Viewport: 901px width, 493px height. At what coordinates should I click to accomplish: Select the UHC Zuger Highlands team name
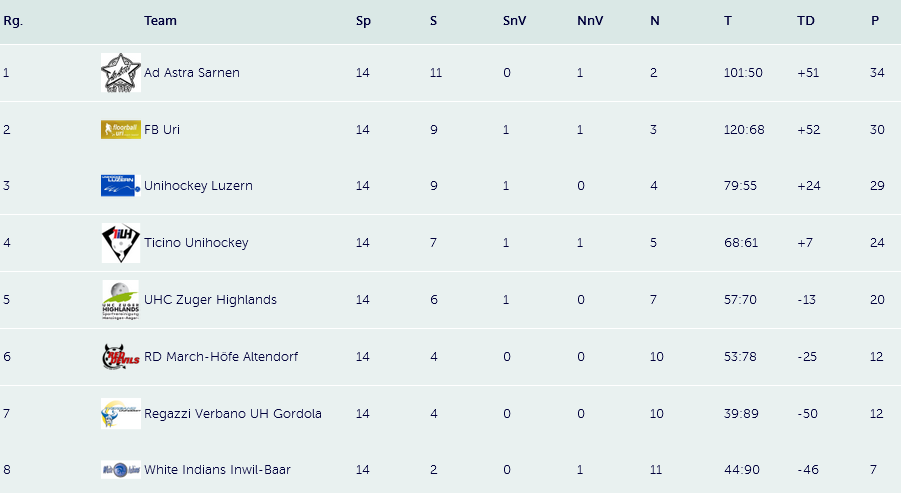pos(210,299)
